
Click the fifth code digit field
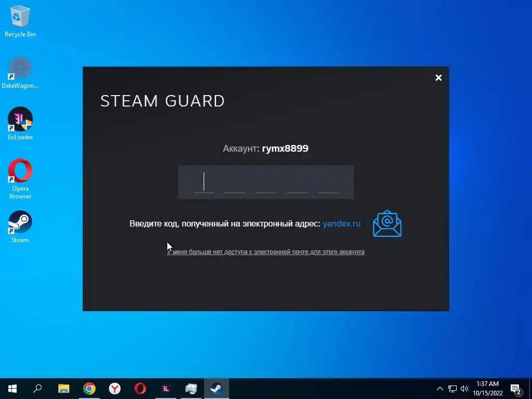[328, 182]
